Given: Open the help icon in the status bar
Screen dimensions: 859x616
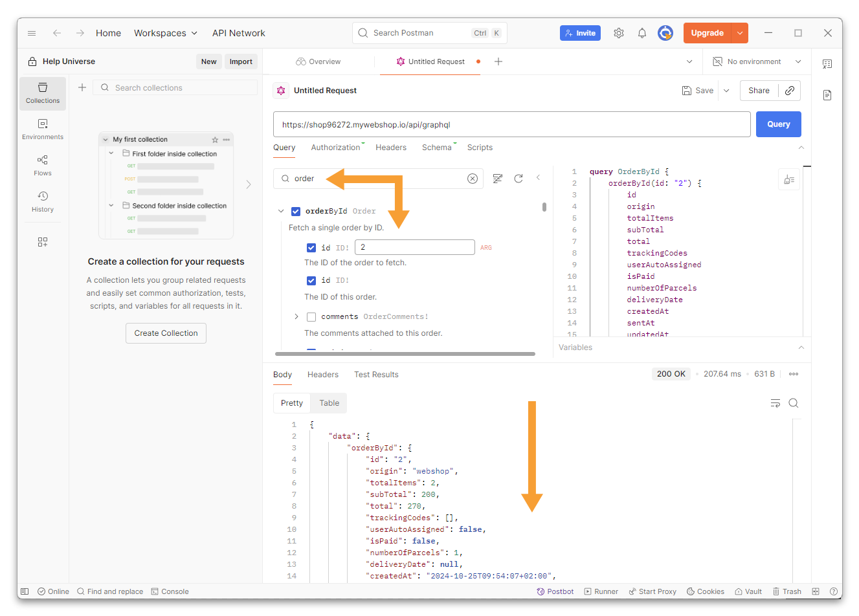Looking at the screenshot, I should [x=834, y=591].
